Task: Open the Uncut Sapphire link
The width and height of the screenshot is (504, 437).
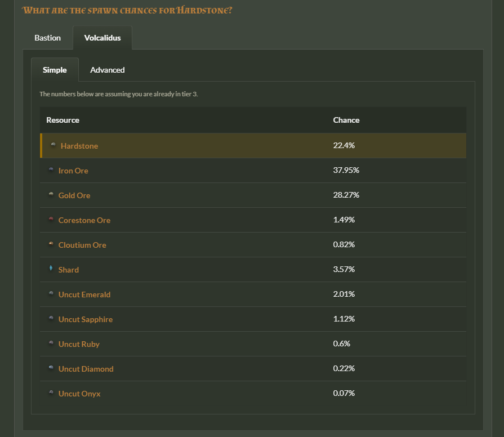Action: (85, 319)
